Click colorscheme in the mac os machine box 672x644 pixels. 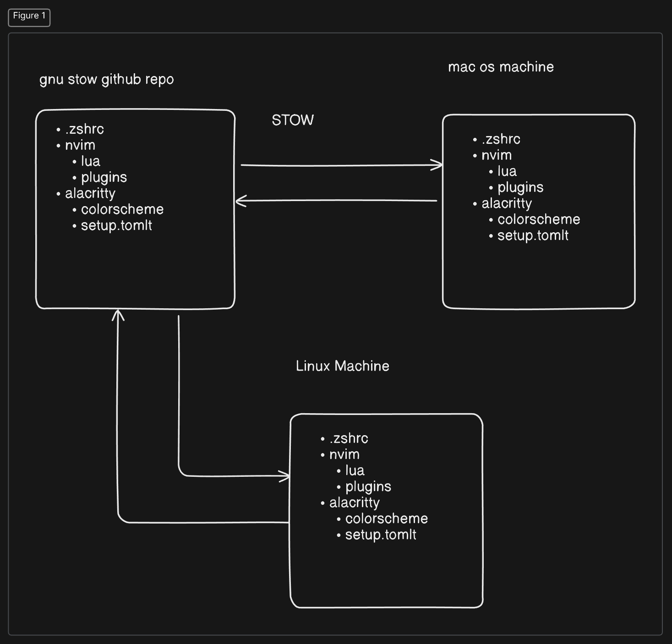coord(539,219)
